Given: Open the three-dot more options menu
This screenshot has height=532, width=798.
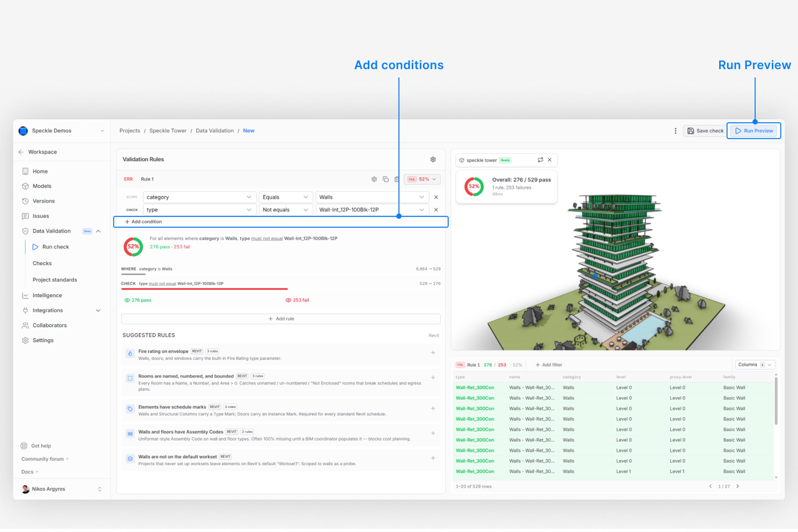Looking at the screenshot, I should (x=675, y=131).
